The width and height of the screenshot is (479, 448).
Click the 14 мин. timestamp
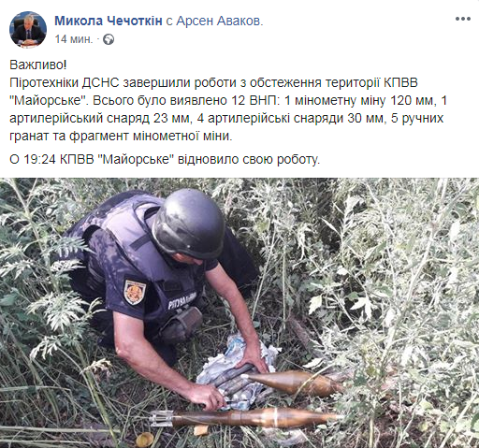point(74,39)
